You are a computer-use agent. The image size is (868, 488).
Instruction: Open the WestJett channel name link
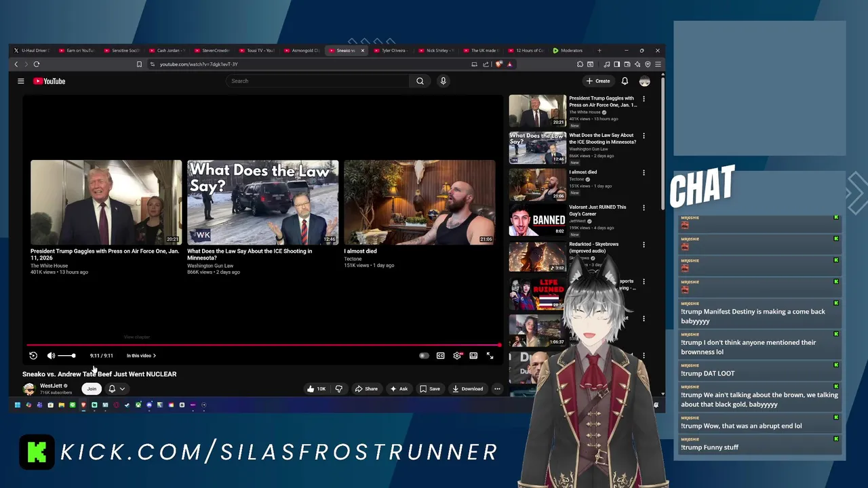click(51, 386)
